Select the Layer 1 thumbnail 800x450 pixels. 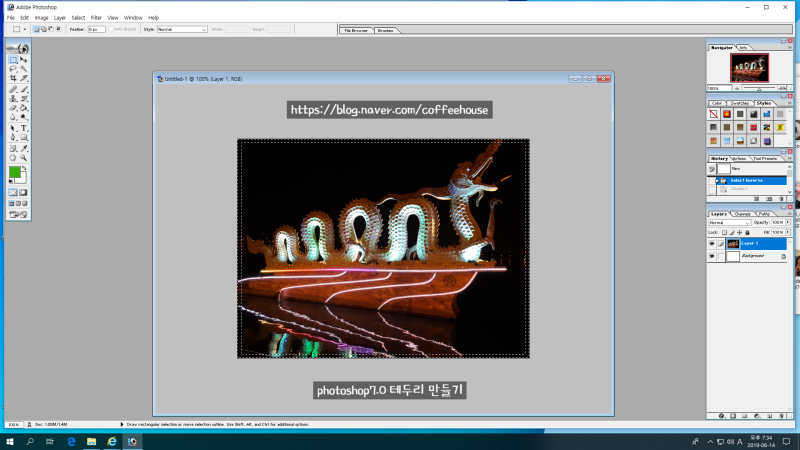(x=733, y=244)
